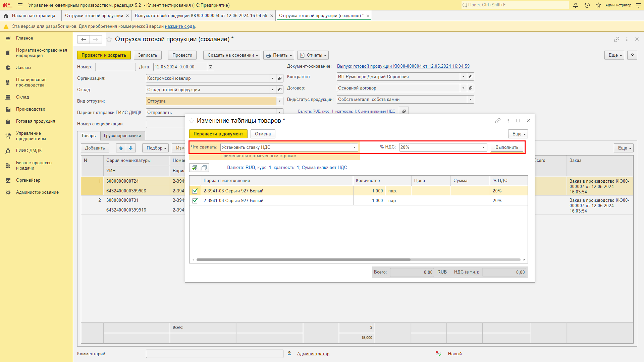
Task: Open the date calendar picker icon
Action: tap(210, 67)
